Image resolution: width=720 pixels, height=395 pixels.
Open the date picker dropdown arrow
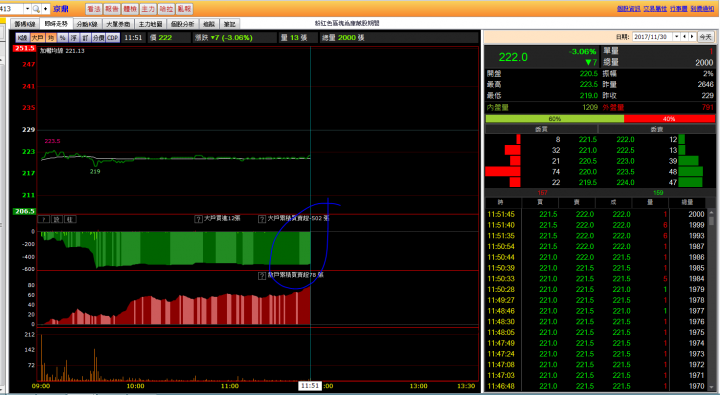pos(676,37)
